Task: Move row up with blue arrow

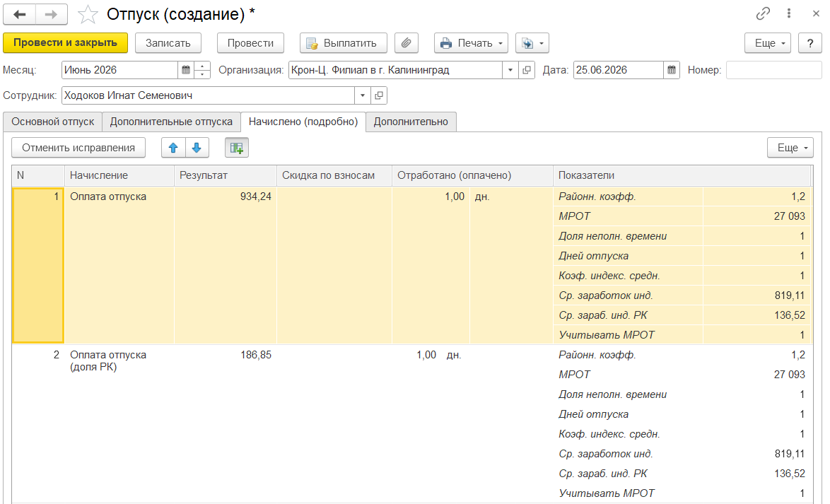Action: click(173, 148)
